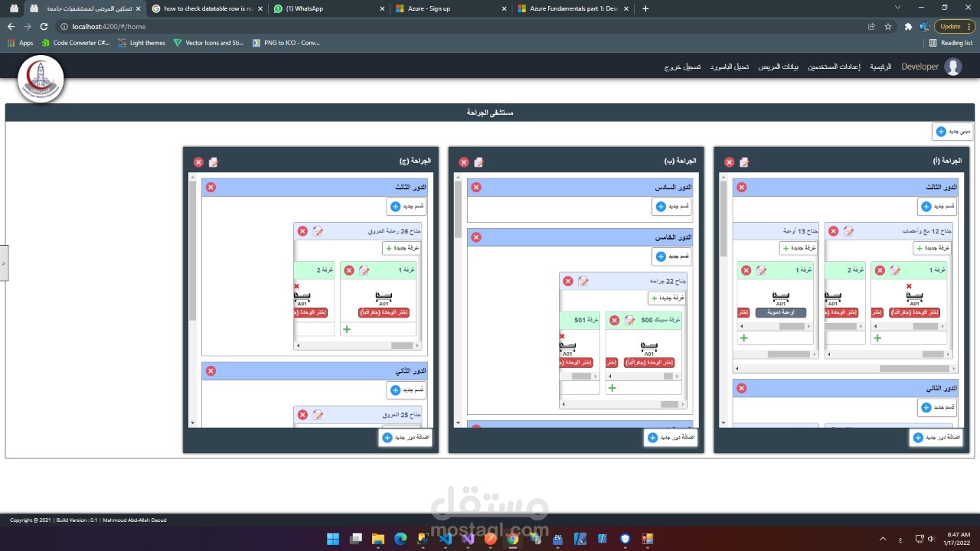The height and width of the screenshot is (551, 980).
Task: Open بيانات المريض menu
Action: (x=779, y=67)
